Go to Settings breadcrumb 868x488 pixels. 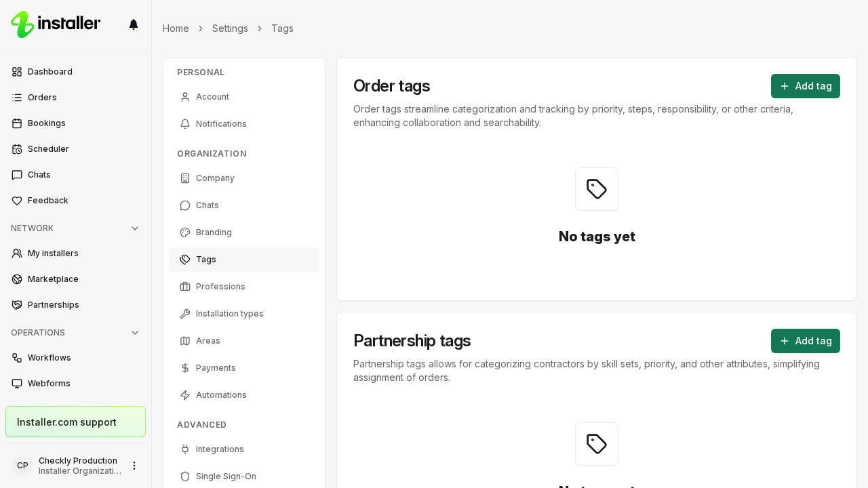click(x=230, y=28)
